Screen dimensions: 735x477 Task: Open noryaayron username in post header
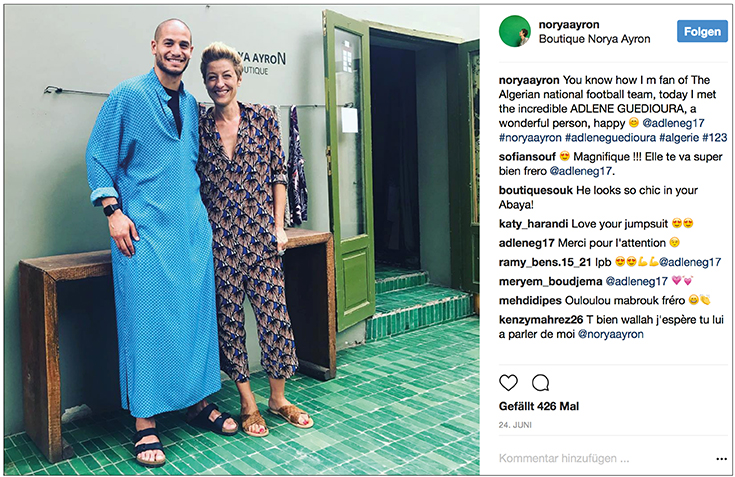coord(569,24)
